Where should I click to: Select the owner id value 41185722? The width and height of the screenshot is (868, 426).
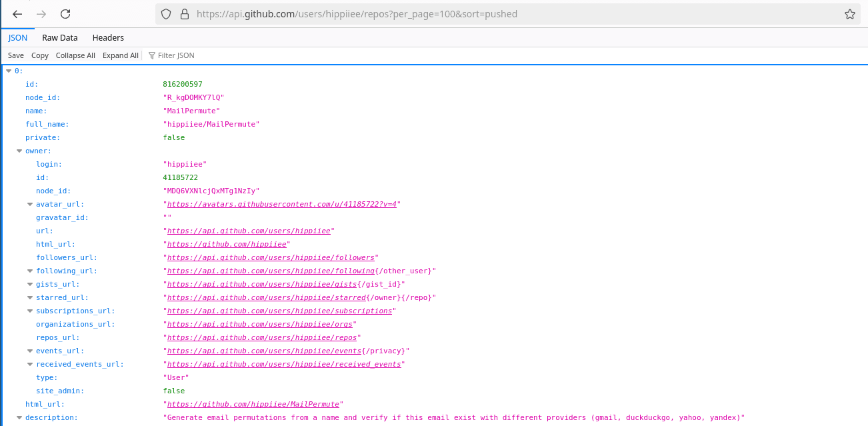coord(180,177)
